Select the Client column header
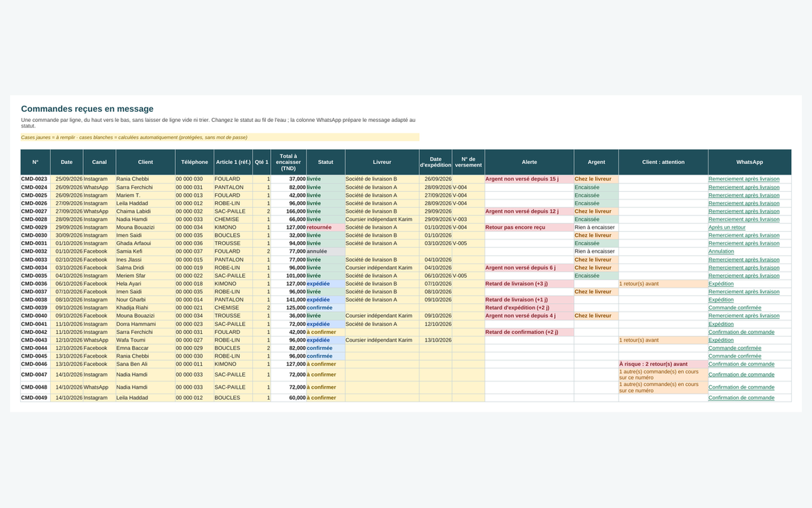 click(x=145, y=162)
